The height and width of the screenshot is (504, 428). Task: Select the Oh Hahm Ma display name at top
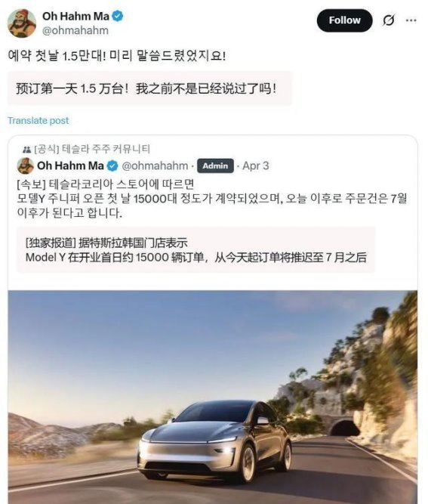tap(75, 16)
